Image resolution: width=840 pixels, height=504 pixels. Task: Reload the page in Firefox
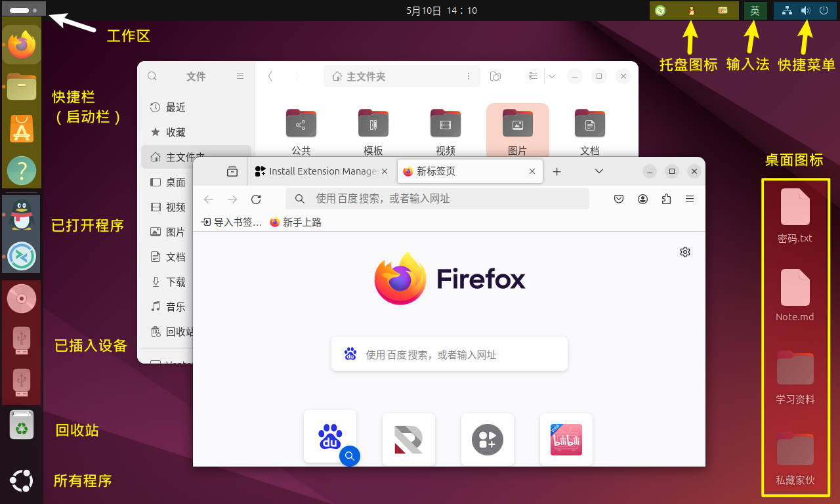click(x=256, y=199)
